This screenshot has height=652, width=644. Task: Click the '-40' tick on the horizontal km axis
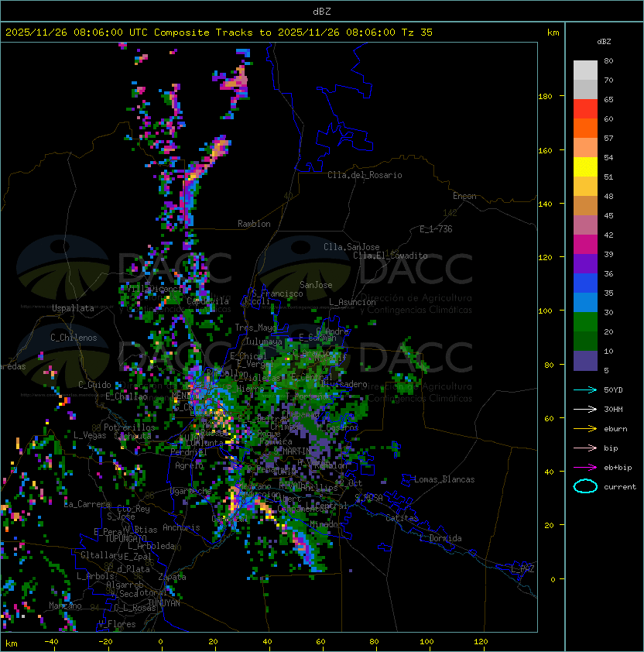(x=51, y=642)
